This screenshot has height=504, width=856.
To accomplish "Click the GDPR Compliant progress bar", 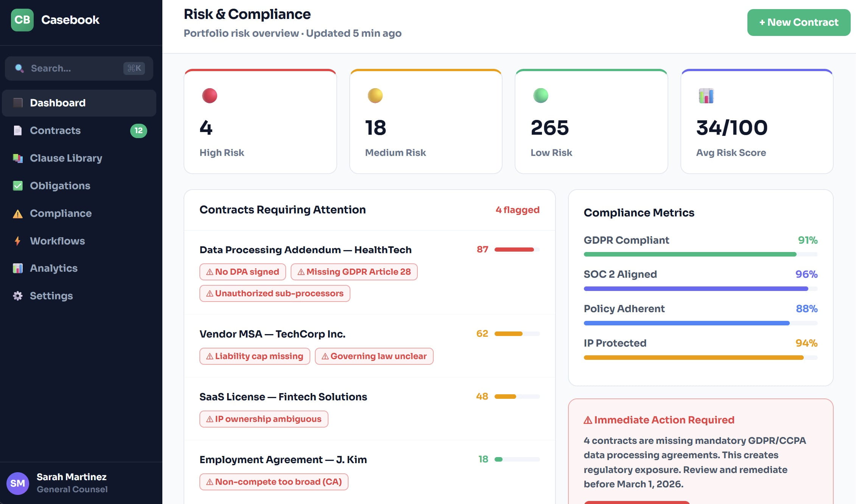I will pyautogui.click(x=700, y=255).
